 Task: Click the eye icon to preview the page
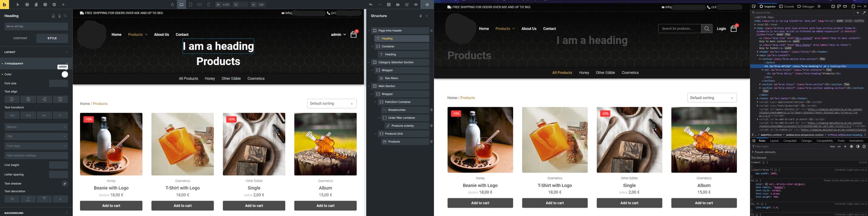416,5
